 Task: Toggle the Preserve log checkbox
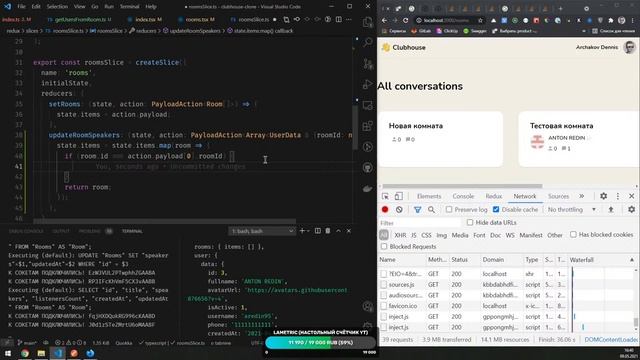(x=449, y=209)
